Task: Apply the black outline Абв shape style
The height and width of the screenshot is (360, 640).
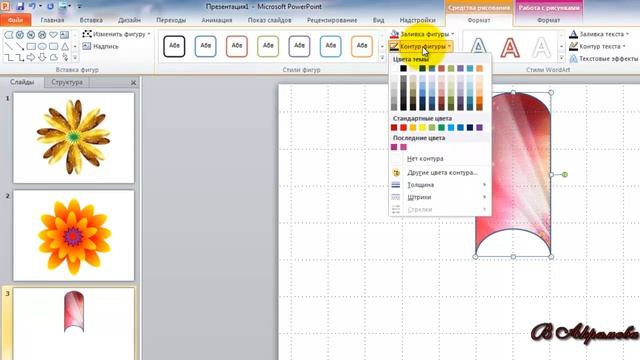Action: [x=174, y=46]
